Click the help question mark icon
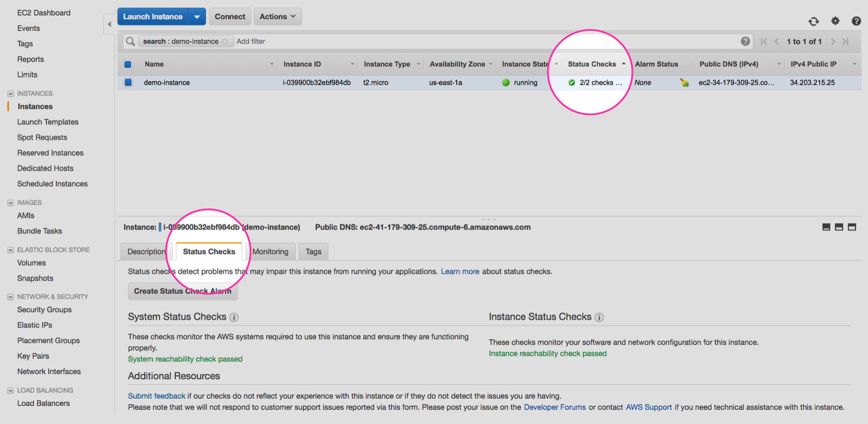Viewport: 868px width, 424px height. click(856, 21)
